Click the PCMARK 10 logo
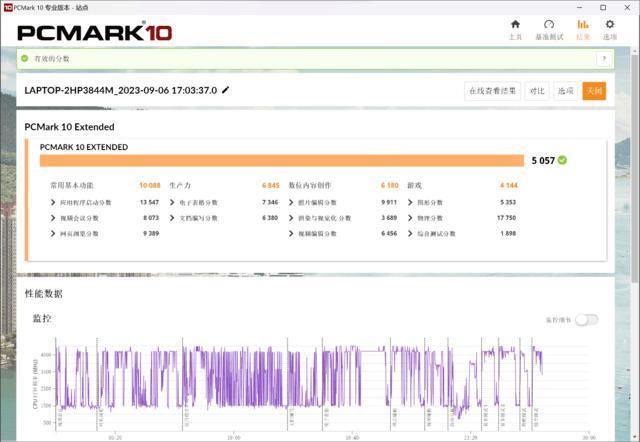 point(95,33)
